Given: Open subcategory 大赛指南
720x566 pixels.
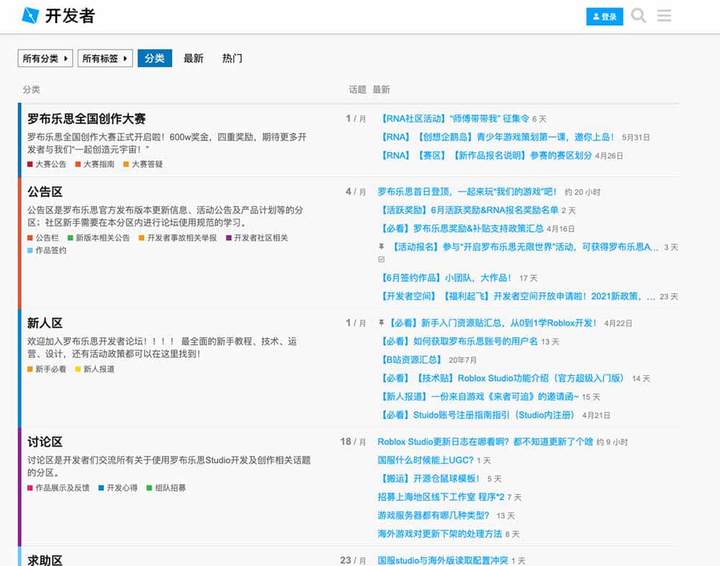Looking at the screenshot, I should [95, 164].
